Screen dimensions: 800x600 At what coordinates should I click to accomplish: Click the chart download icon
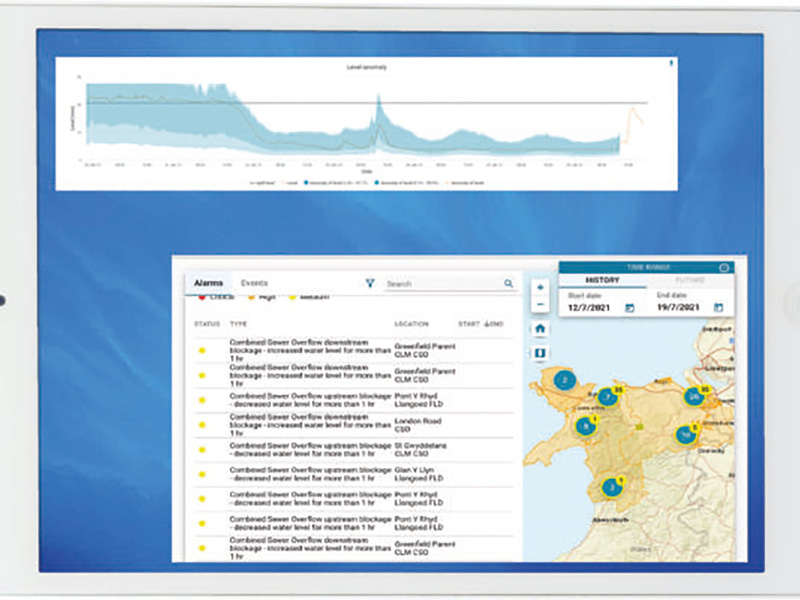point(670,65)
